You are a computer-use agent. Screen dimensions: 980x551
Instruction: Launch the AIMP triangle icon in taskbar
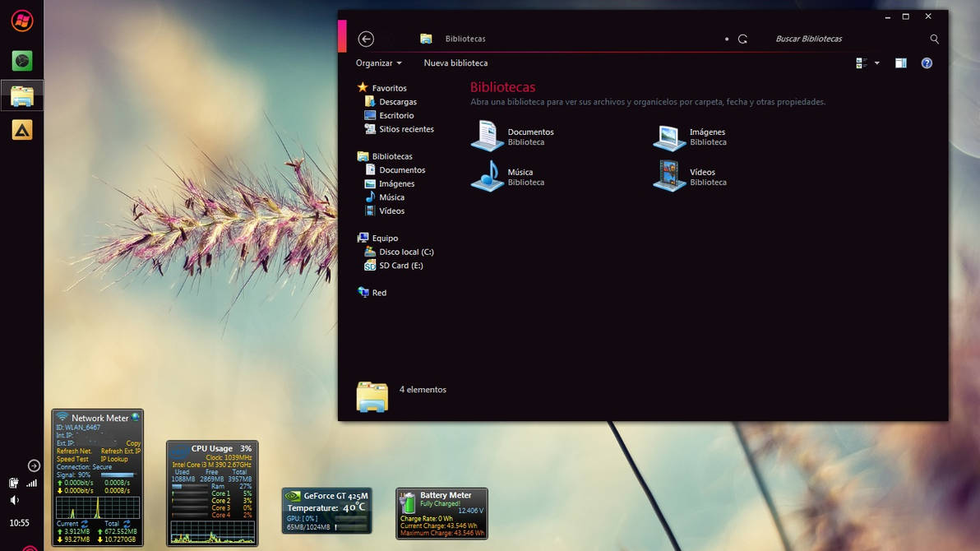[22, 130]
